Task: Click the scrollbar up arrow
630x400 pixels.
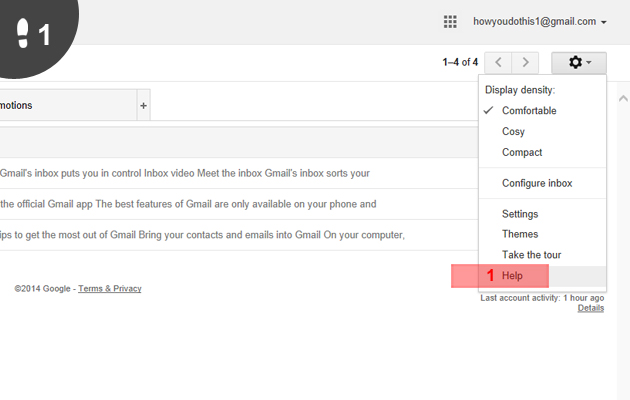Action: click(x=623, y=98)
